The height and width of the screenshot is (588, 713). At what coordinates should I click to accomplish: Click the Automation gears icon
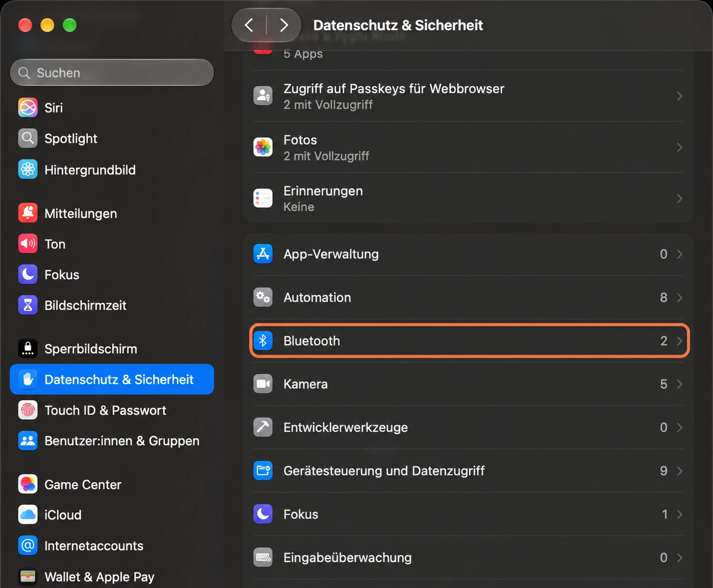[263, 297]
